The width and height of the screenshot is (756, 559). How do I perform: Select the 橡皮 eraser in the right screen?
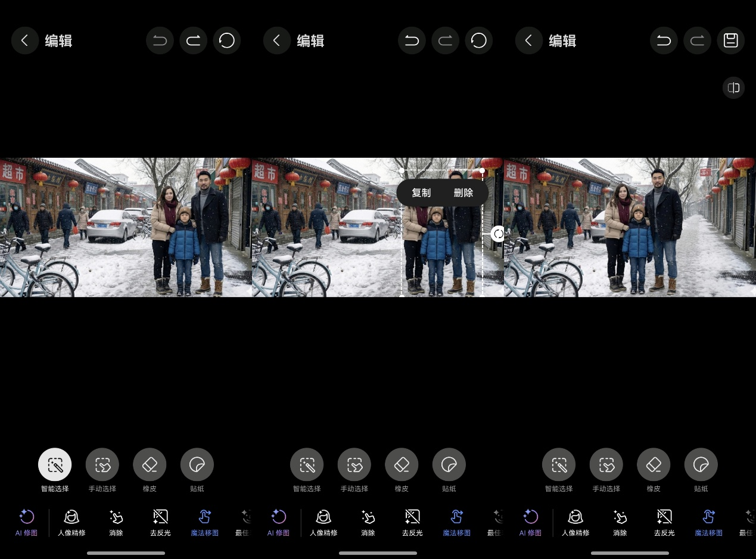(654, 464)
